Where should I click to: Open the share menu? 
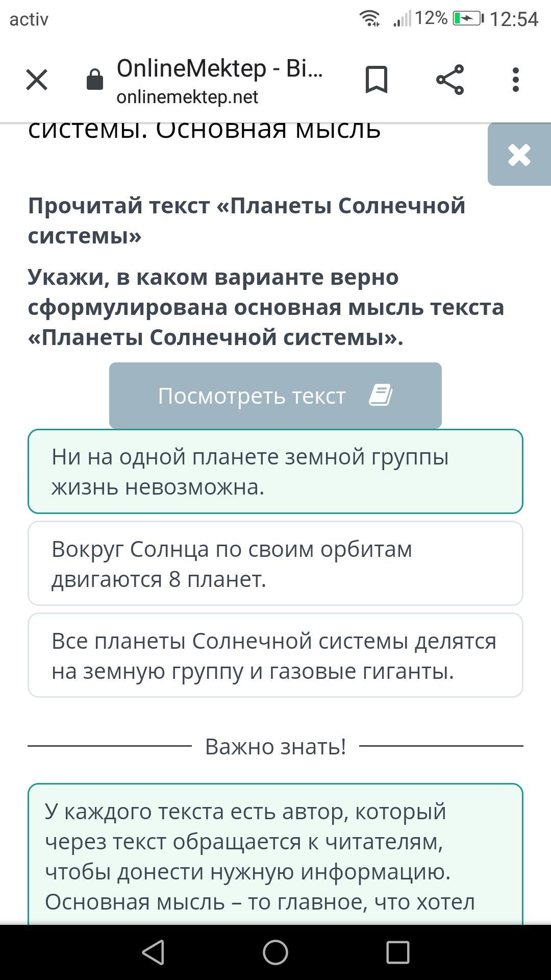(x=450, y=80)
